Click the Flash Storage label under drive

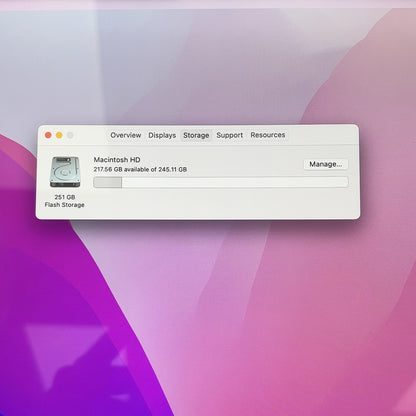click(65, 205)
